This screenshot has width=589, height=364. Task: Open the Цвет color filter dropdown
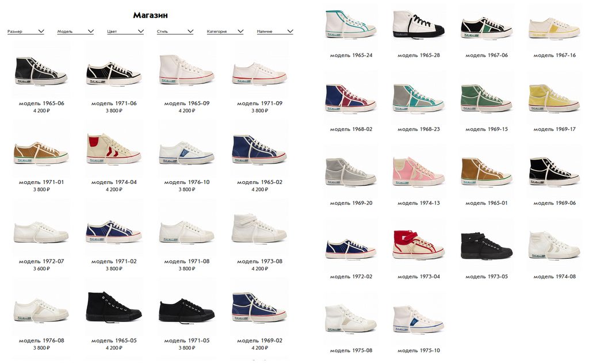tap(125, 32)
